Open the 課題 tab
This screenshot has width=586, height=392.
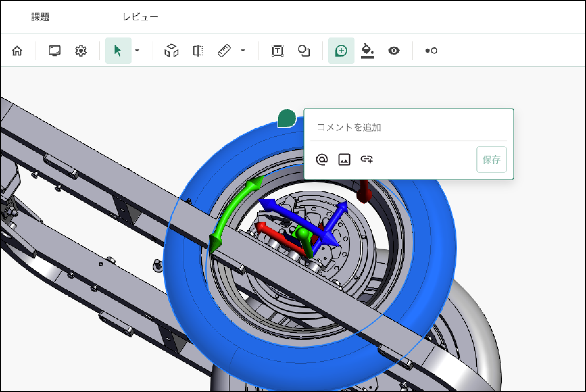tap(40, 17)
